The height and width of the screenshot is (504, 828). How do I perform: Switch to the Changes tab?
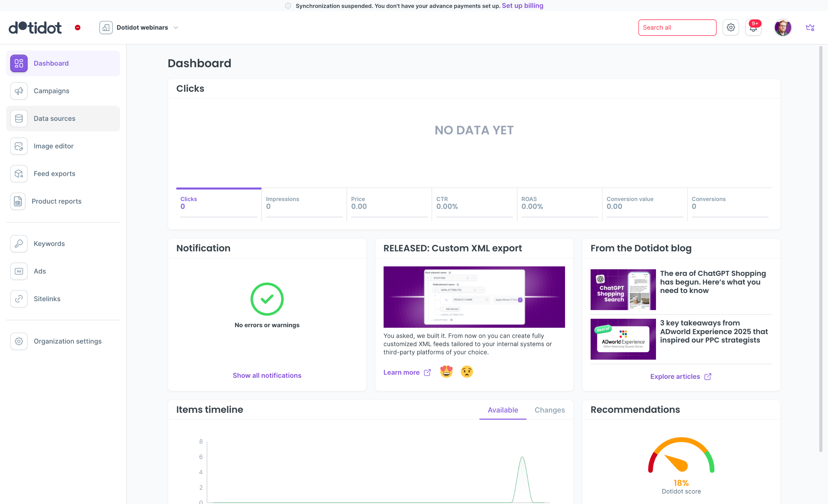(550, 410)
